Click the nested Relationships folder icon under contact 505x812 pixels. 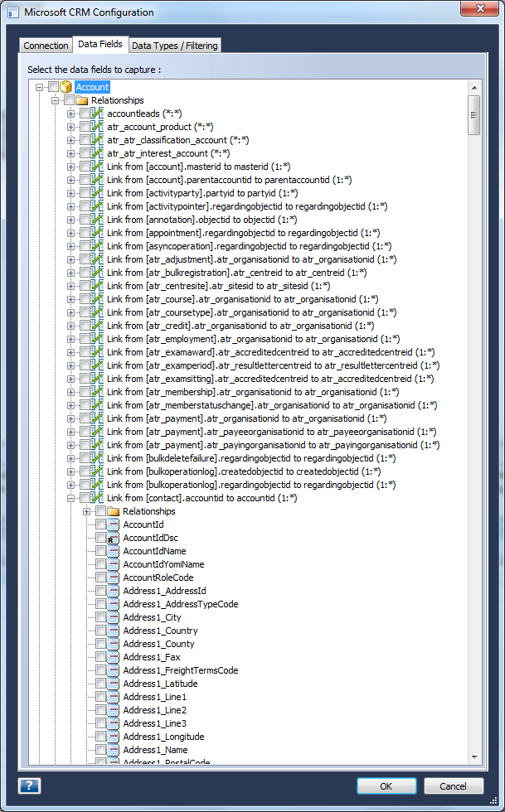click(x=114, y=512)
